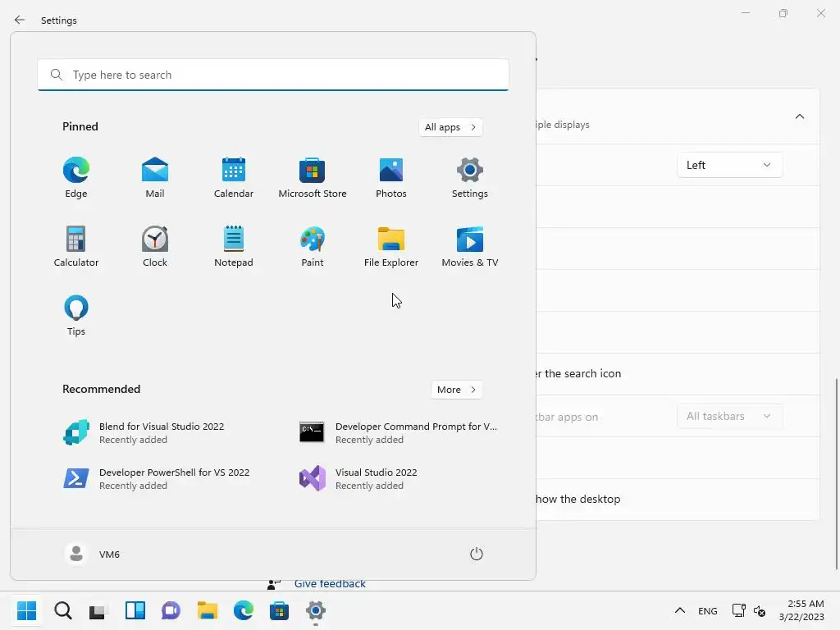Open muted volume tray icon
Viewport: 840px width, 630px height.
click(759, 610)
